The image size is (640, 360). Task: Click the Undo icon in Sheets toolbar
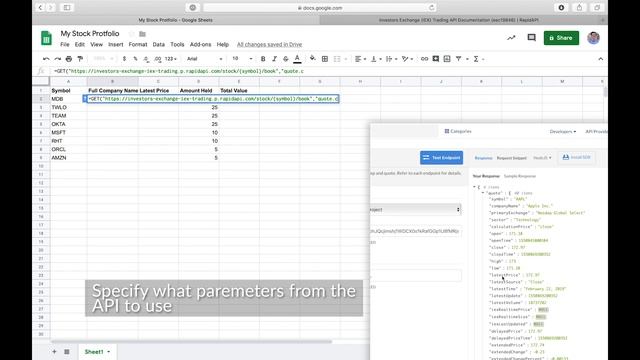(46, 59)
